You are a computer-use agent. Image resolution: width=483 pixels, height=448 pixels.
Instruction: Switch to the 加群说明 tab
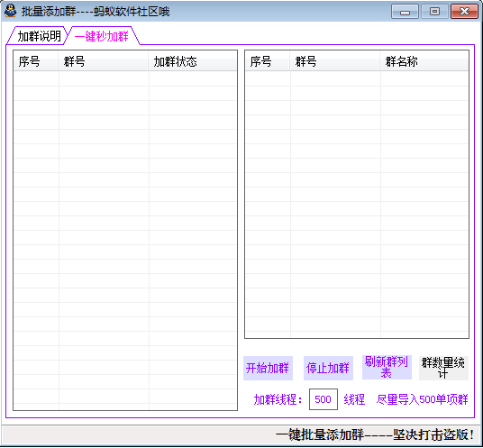click(x=38, y=36)
